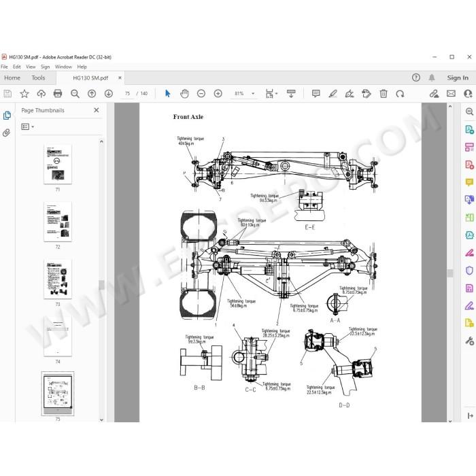Zoom in with the plus button
476x476 pixels.
[218, 94]
